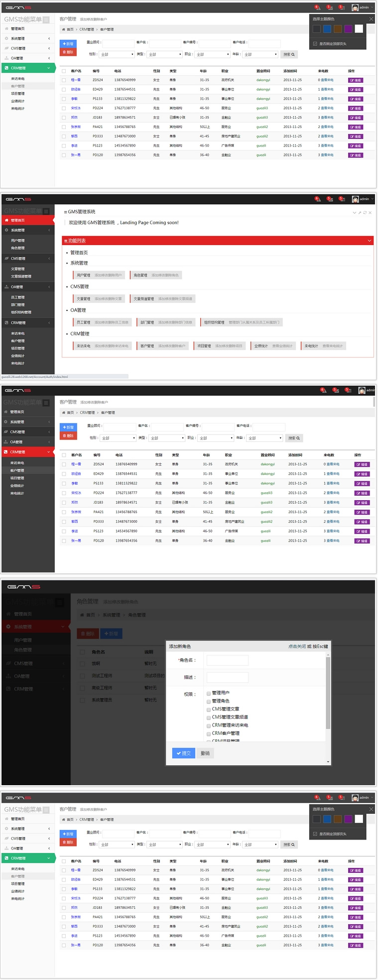Click 搜索 button in dark-sidebar customer screen
Viewport: 378px width, 980px height.
[294, 438]
